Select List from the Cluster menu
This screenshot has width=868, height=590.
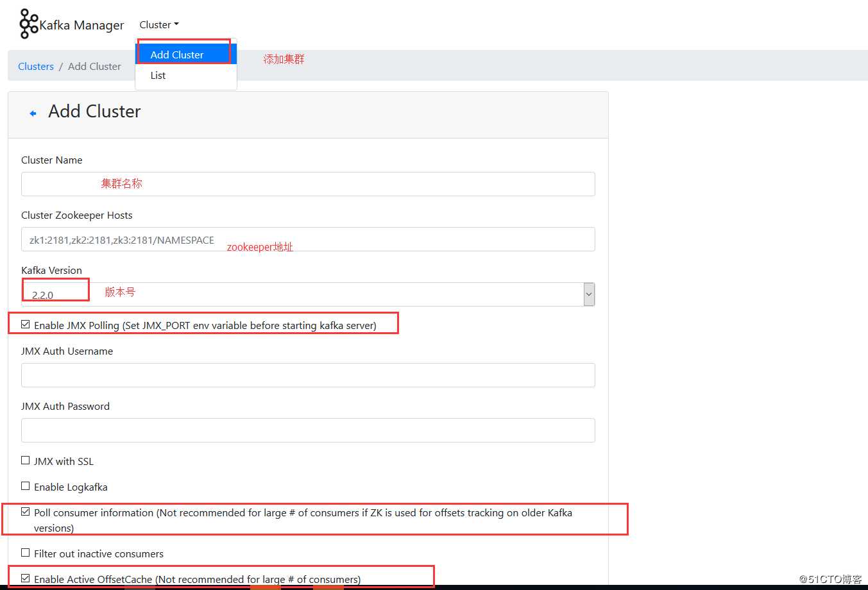[186, 75]
